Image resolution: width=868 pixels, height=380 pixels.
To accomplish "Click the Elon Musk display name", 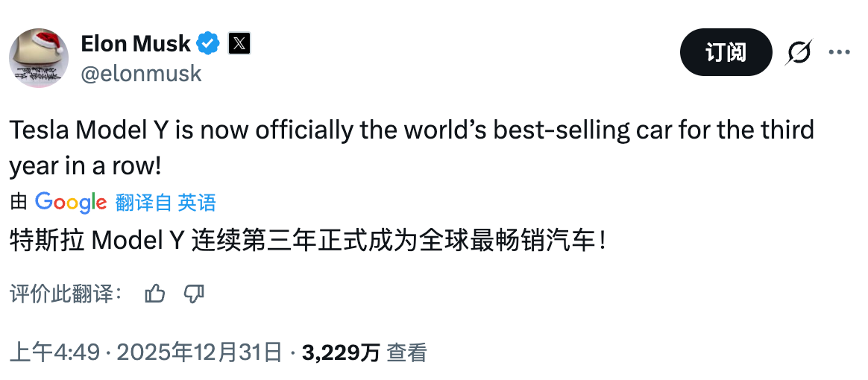I will click(135, 44).
